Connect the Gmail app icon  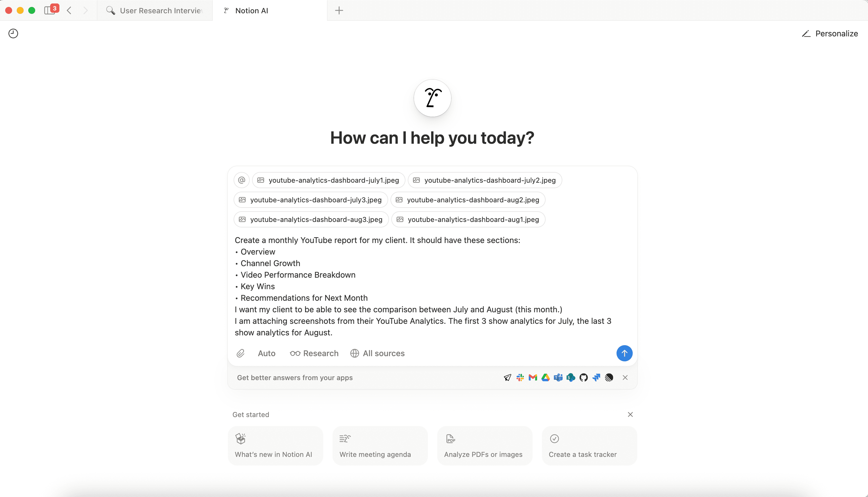click(533, 378)
